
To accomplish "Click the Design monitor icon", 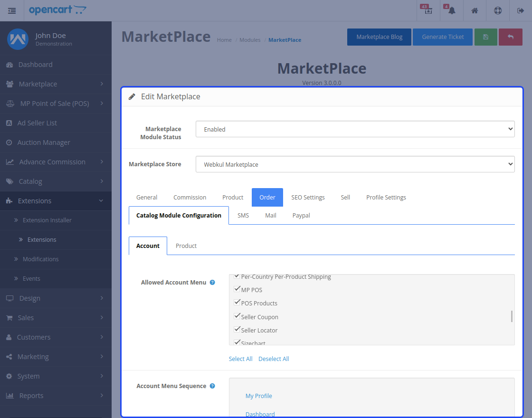I will pos(10,298).
